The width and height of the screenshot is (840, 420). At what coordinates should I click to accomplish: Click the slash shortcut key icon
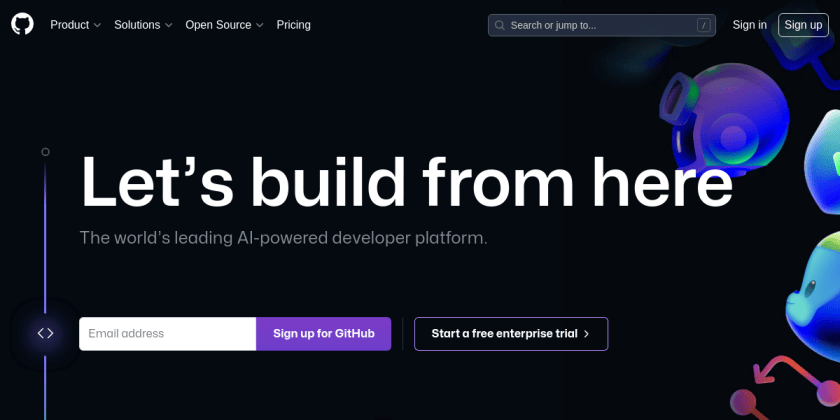[704, 25]
